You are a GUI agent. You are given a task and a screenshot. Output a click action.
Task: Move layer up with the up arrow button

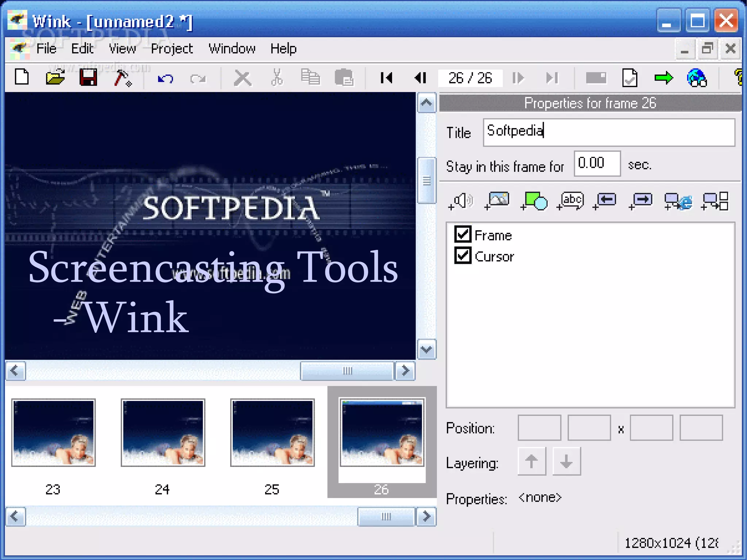[531, 461]
